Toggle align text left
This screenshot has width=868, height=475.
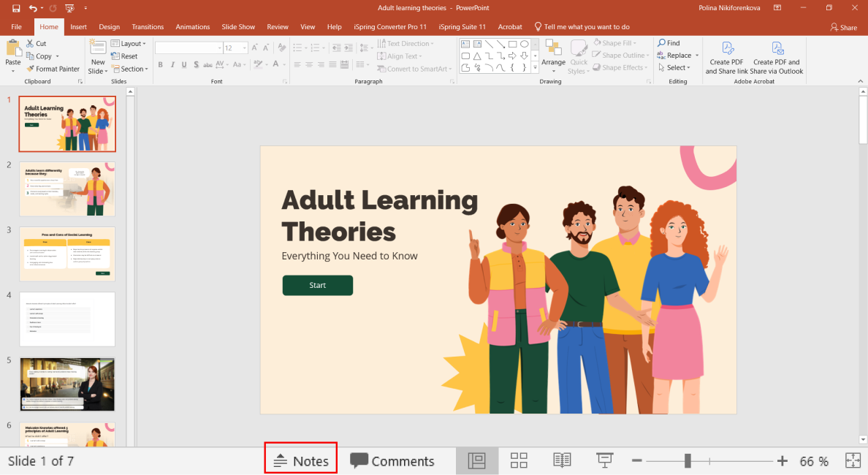(297, 65)
